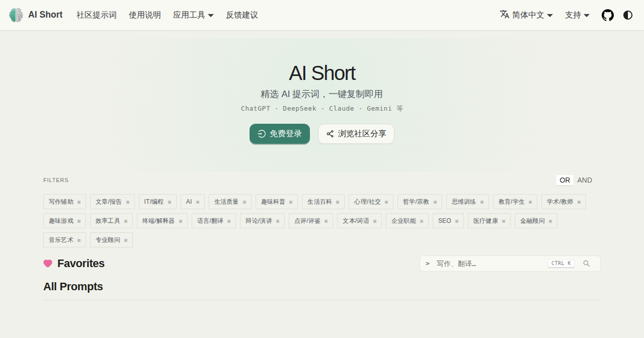Toggle the 医疗健康 filter tag
Viewport: 644px width, 338px height.
tap(489, 221)
